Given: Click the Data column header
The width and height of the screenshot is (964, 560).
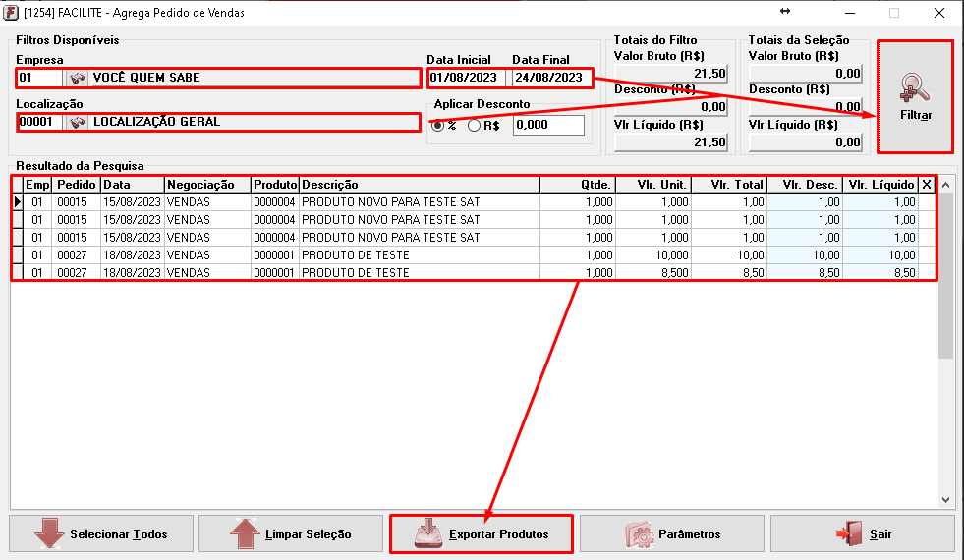Looking at the screenshot, I should (x=133, y=185).
